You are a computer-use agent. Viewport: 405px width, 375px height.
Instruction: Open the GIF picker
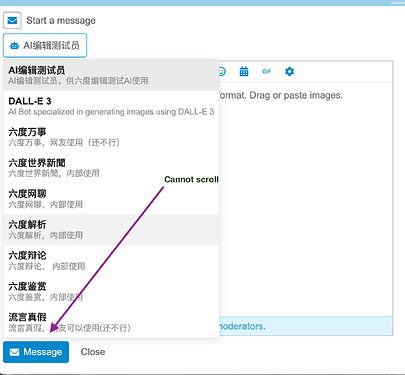point(267,71)
